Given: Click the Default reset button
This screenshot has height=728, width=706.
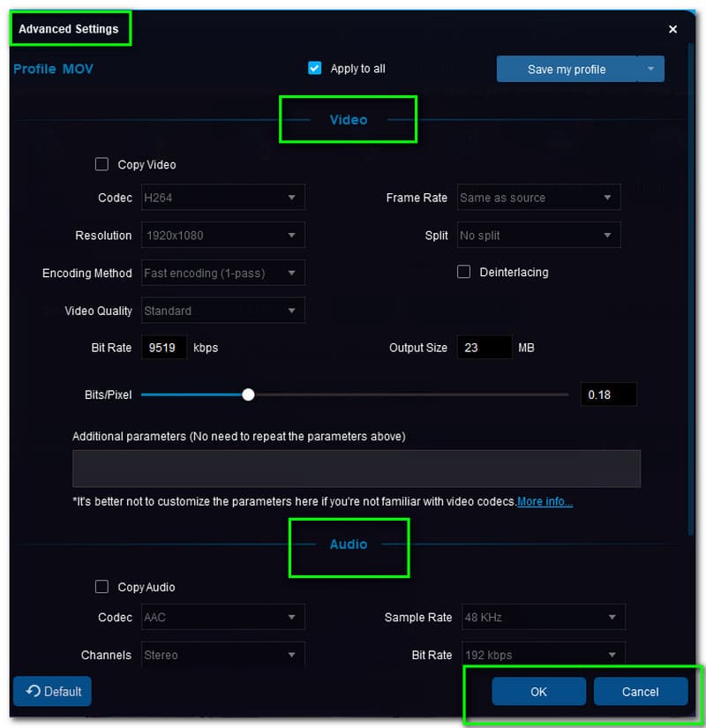Looking at the screenshot, I should point(53,691).
